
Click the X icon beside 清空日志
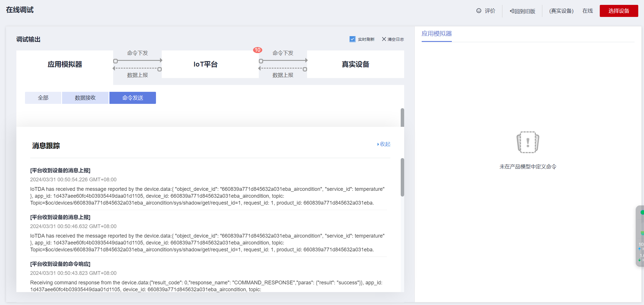pyautogui.click(x=384, y=39)
